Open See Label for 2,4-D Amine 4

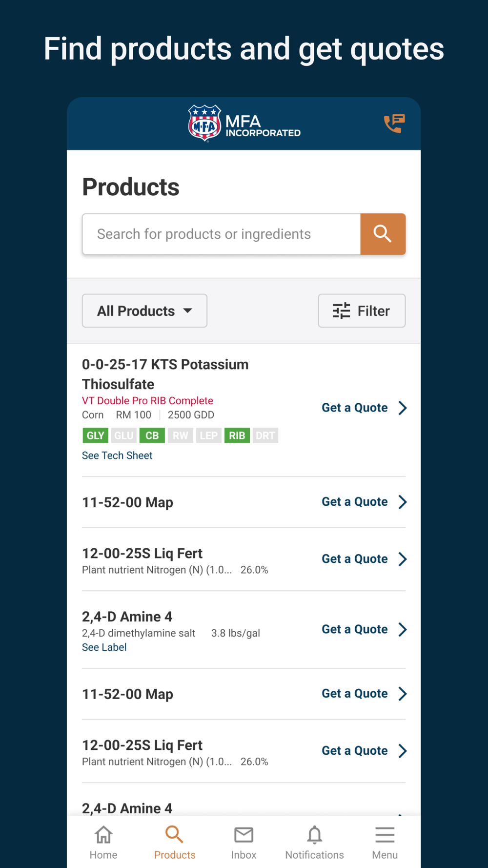(104, 647)
